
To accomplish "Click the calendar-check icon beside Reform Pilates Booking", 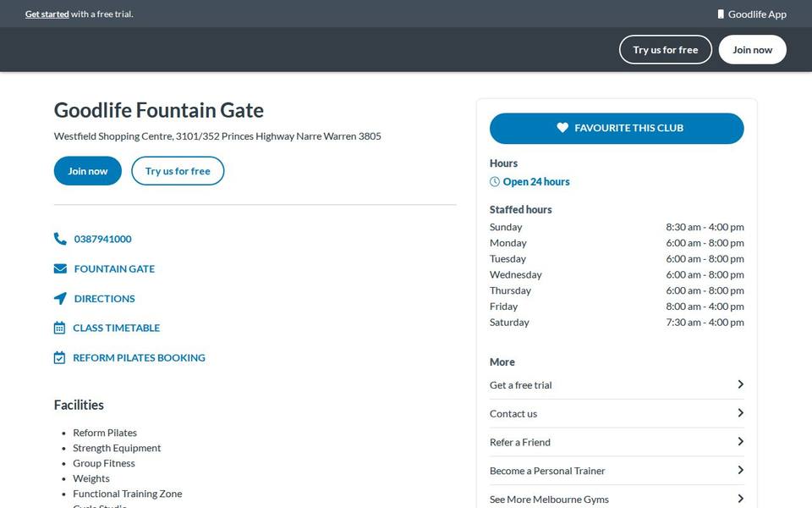I will tap(59, 357).
